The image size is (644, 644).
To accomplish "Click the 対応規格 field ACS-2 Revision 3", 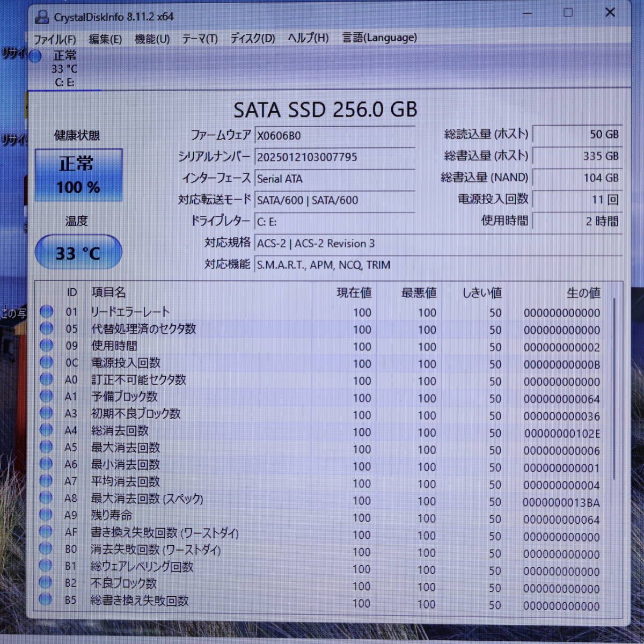I will coord(438,243).
